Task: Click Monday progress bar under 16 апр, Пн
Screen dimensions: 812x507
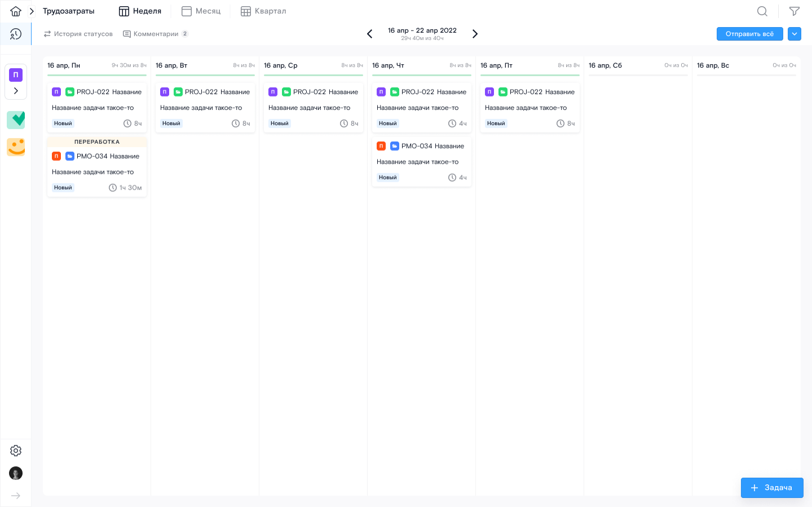Action: (x=97, y=75)
